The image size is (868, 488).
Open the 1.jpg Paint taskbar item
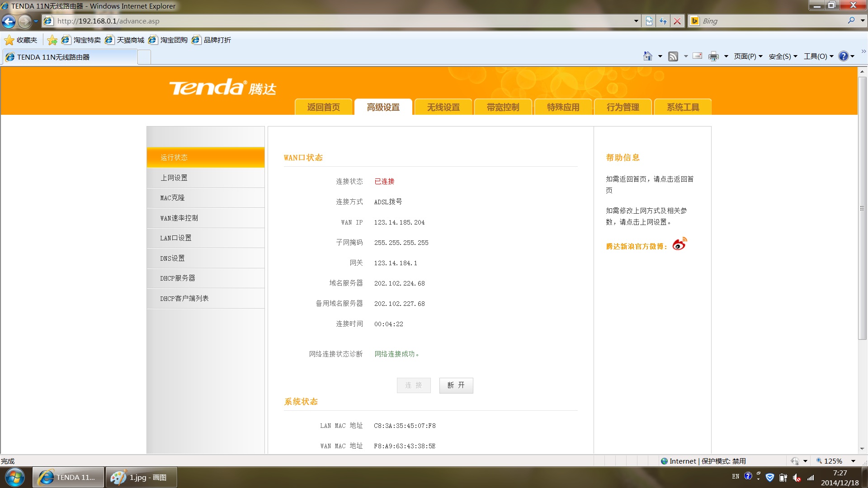click(141, 477)
